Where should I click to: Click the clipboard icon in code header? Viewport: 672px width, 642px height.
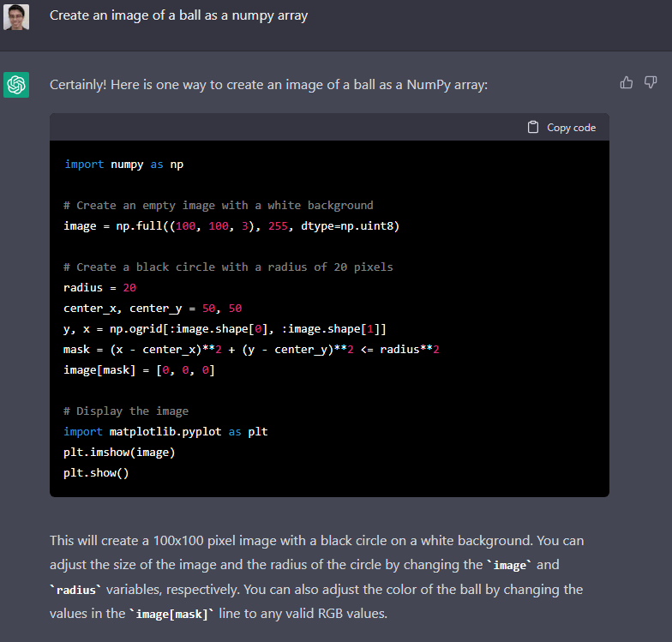click(533, 127)
